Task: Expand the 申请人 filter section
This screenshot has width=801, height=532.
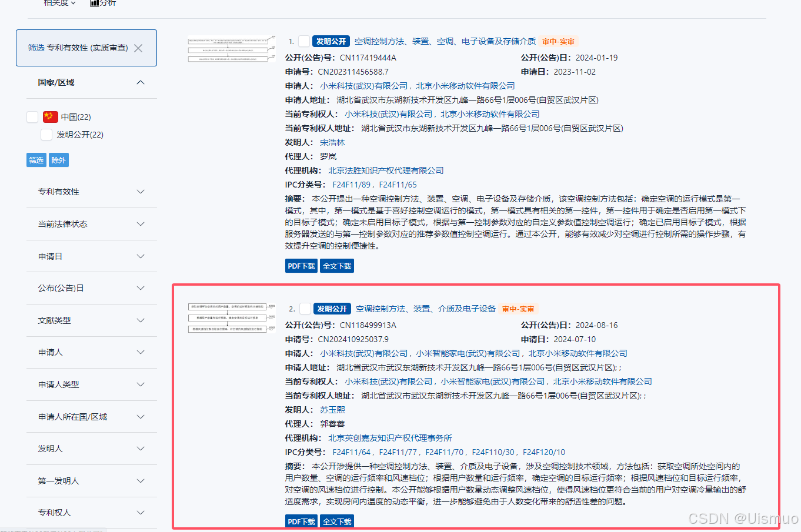Action: click(x=92, y=352)
